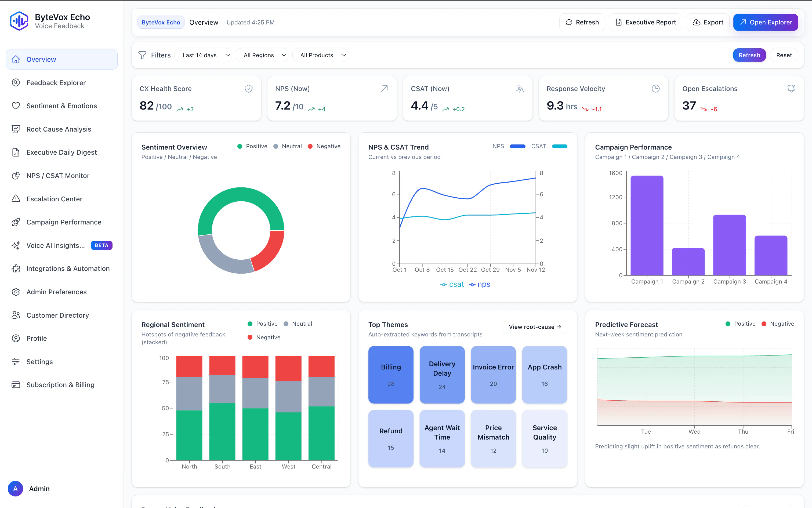Click the Open Explorer button
The height and width of the screenshot is (508, 812).
pos(766,22)
